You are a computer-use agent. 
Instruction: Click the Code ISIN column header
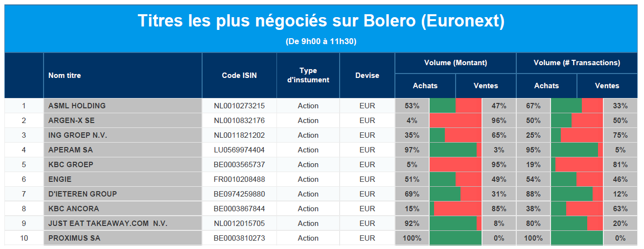click(x=239, y=75)
